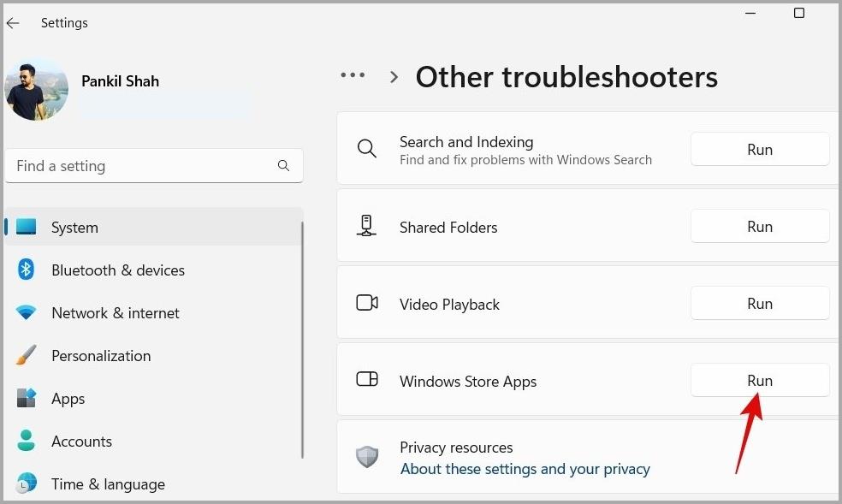Click the Search and Indexing magnifier icon
This screenshot has width=842, height=504.
(x=367, y=149)
